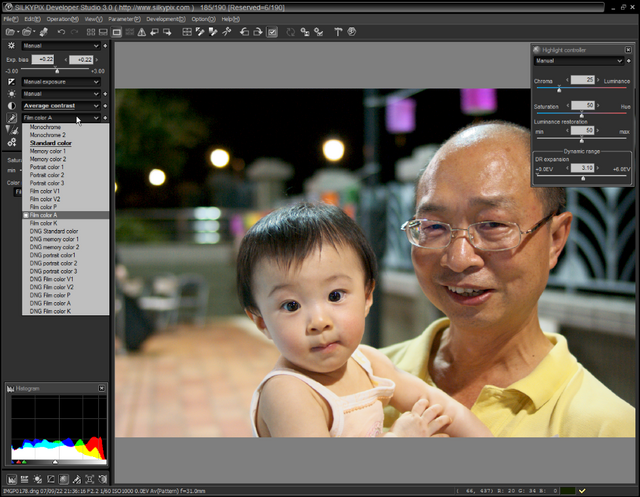Screen dimensions: 640x497
Task: Open the Development menu
Action: click(166, 19)
